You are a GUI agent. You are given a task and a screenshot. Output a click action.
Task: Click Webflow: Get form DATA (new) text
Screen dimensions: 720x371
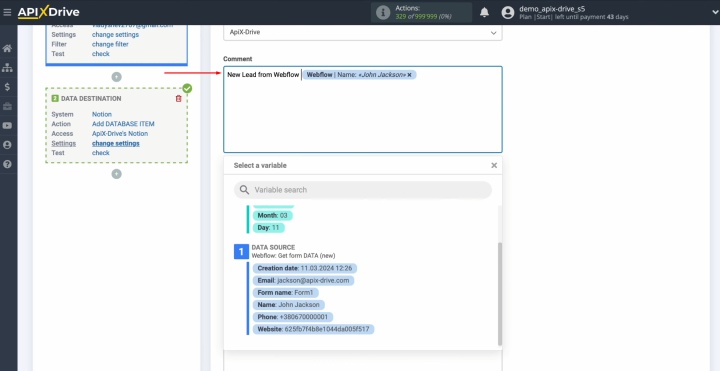click(293, 255)
